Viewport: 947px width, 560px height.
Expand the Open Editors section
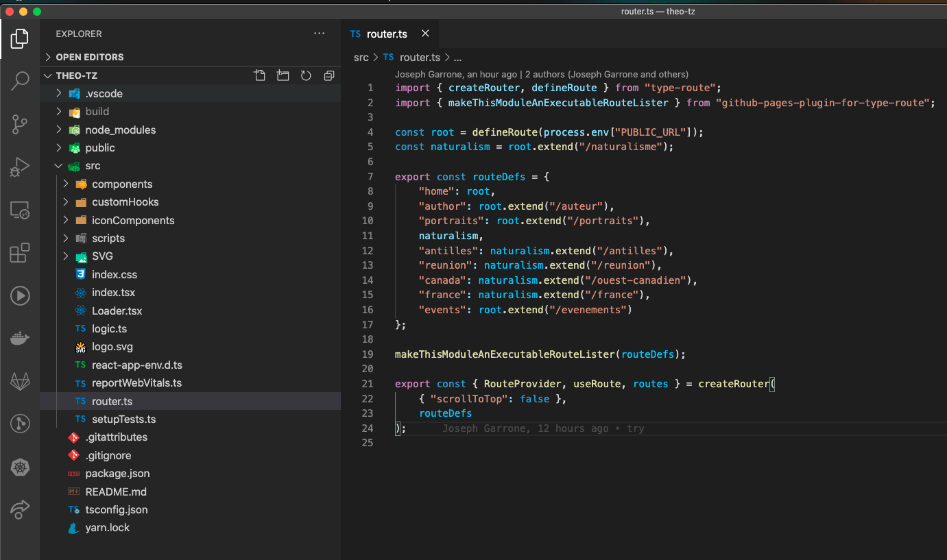point(190,57)
